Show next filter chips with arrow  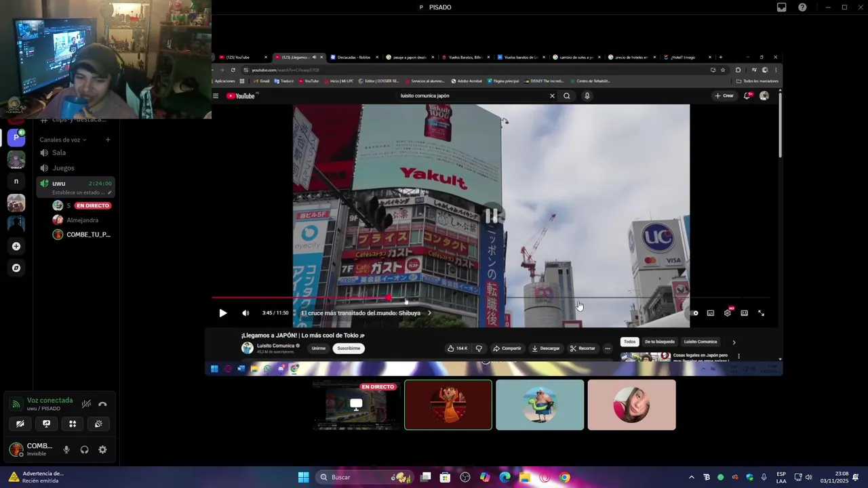click(x=734, y=342)
